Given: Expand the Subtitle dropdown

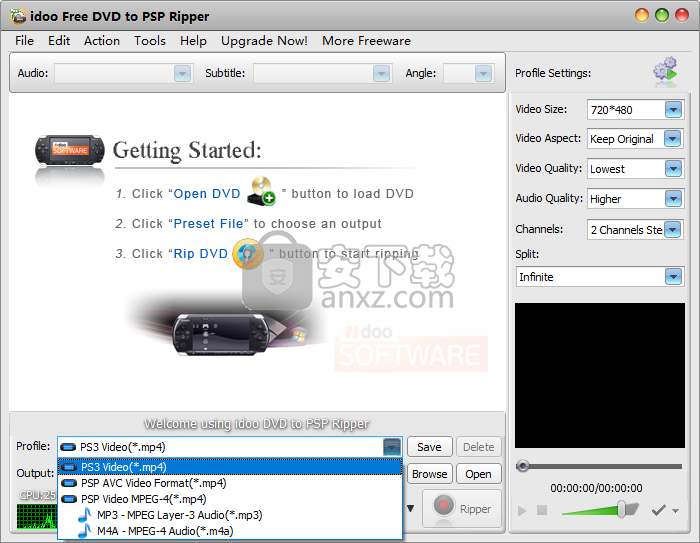Looking at the screenshot, I should (x=381, y=73).
